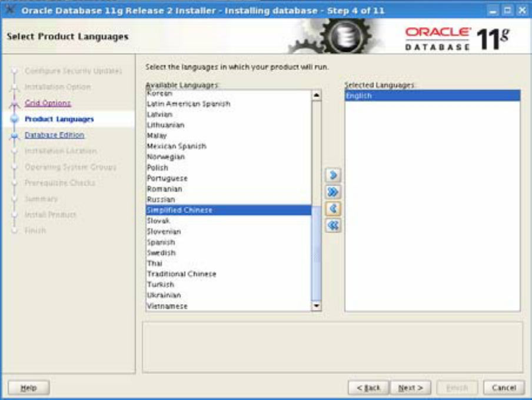Select Simplified Chinese in available languages
Screen dimensions: 532x400
coord(179,210)
